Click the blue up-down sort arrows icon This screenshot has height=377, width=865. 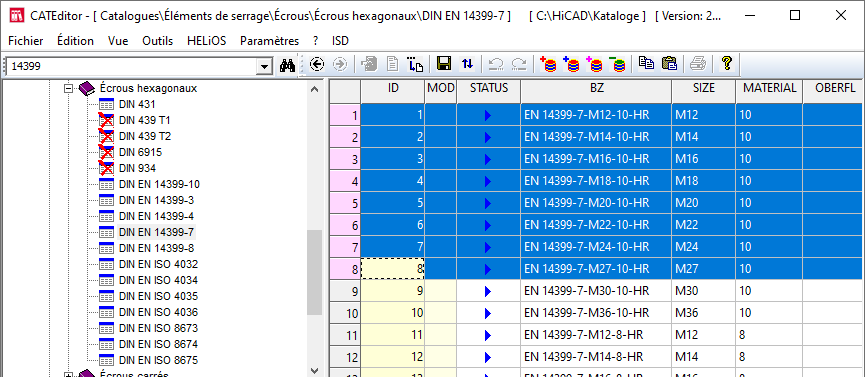click(x=467, y=64)
